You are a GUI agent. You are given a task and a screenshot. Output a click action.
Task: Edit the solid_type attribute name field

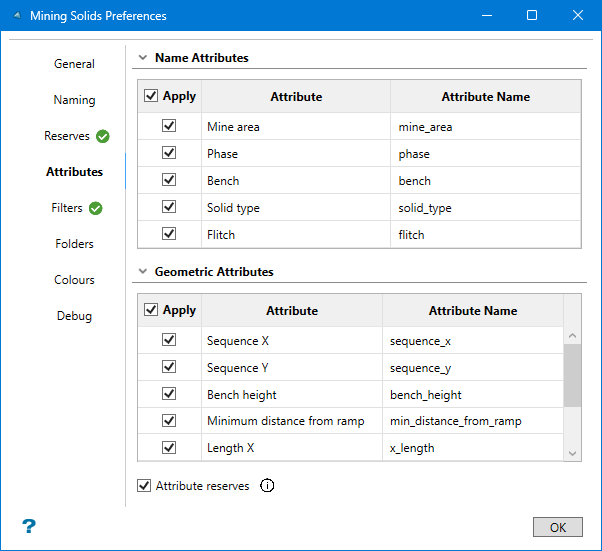click(484, 208)
